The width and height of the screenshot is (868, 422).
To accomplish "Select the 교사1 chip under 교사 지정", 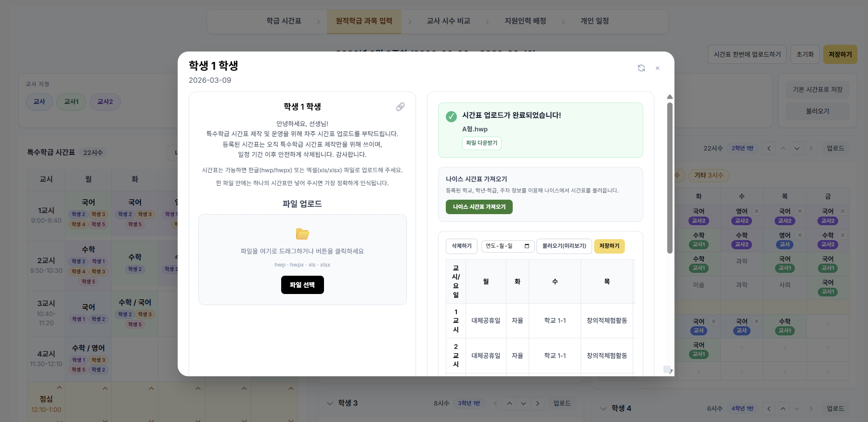I will coord(71,102).
